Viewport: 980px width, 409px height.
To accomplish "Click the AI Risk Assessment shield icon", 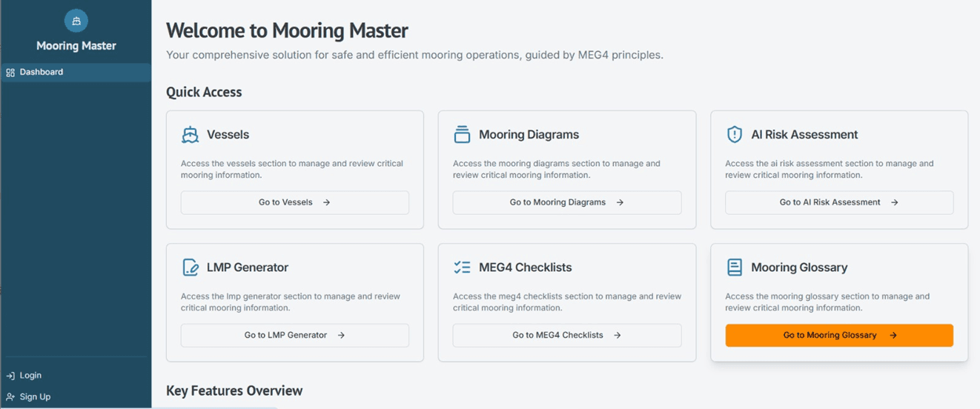I will (734, 135).
